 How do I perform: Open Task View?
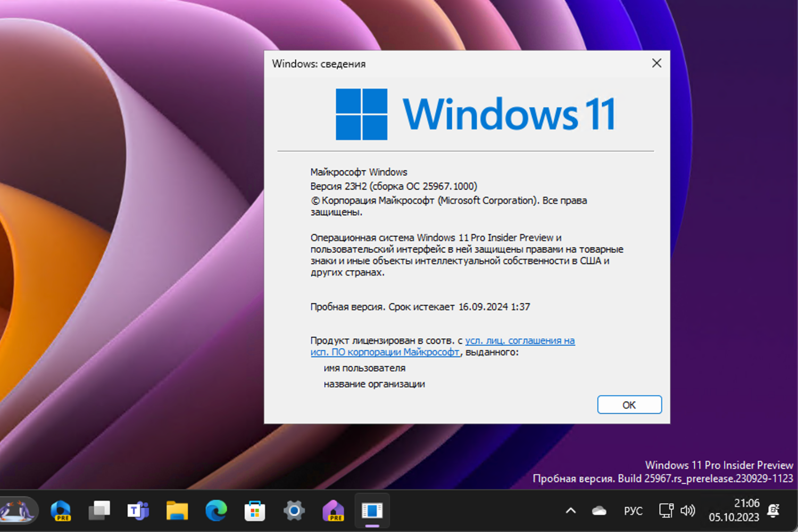[x=100, y=510]
